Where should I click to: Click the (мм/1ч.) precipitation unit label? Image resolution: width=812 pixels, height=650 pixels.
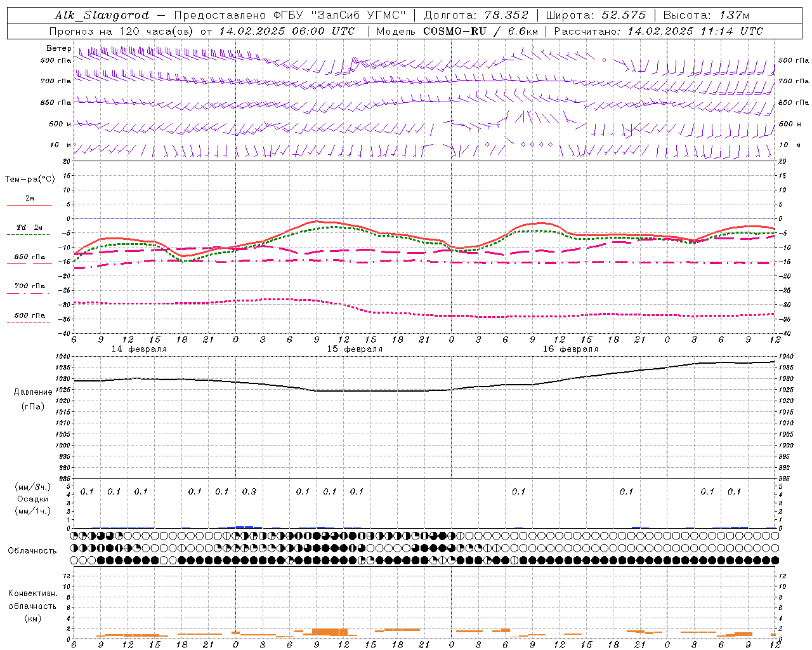tap(33, 511)
